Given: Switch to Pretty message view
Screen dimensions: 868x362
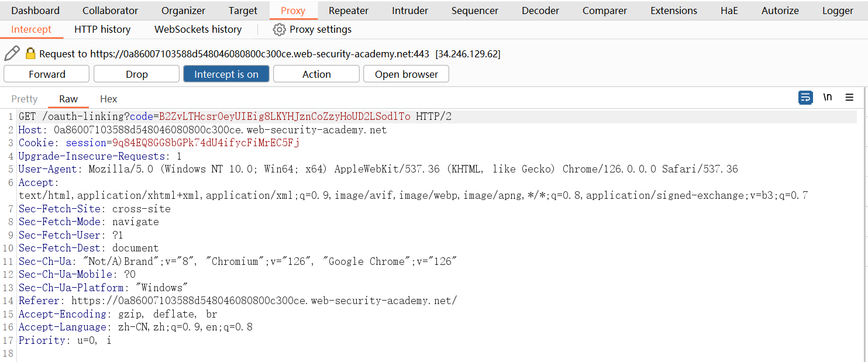Looking at the screenshot, I should (x=25, y=99).
